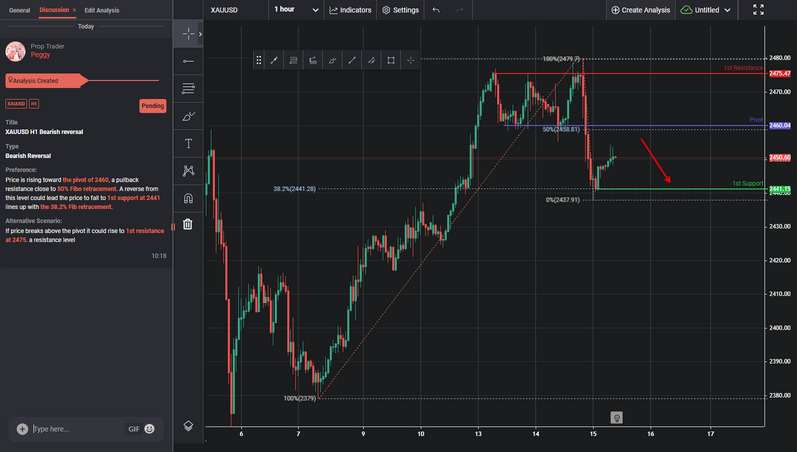Select the brush drawing tool
Image resolution: width=798 pixels, height=452 pixels.
[x=188, y=116]
